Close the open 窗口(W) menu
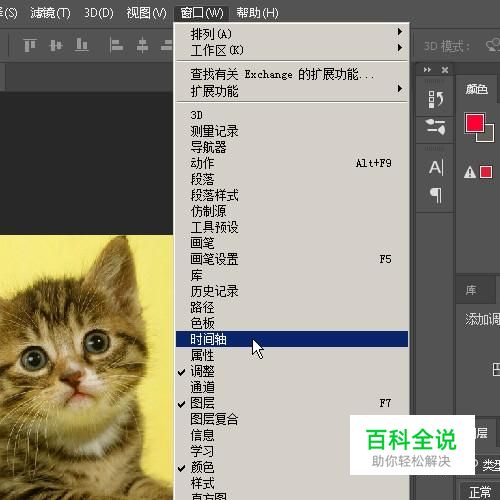 coord(202,13)
